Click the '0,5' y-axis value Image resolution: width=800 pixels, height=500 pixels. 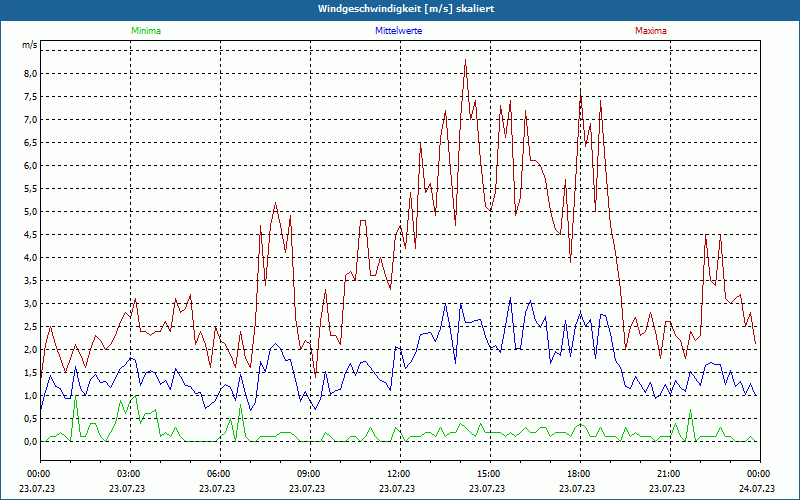(x=30, y=418)
